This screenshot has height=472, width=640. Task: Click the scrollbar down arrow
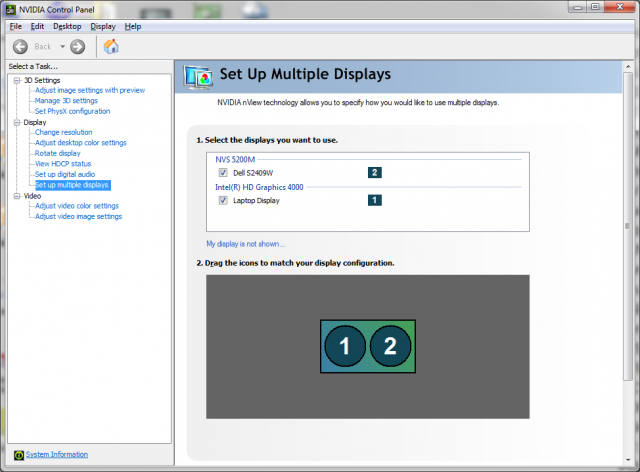coord(628,460)
